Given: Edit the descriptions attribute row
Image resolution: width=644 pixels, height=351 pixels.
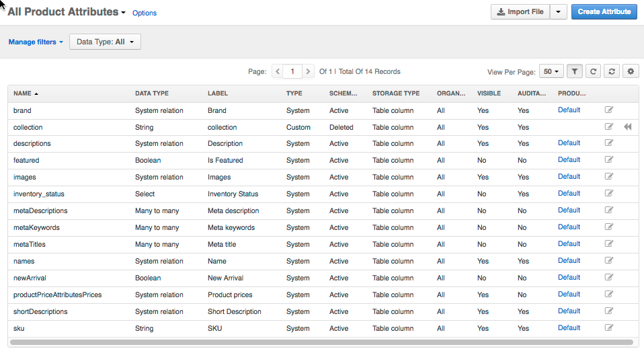Looking at the screenshot, I should 608,143.
